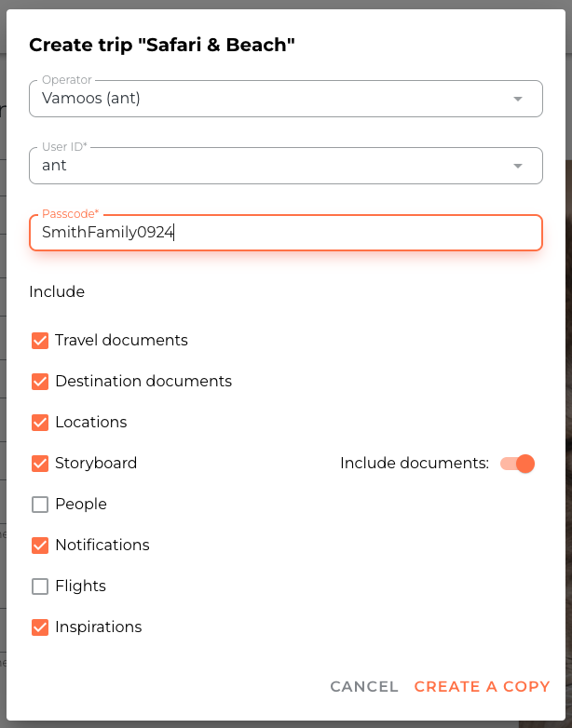
Task: Uncheck the Destination documents checkbox
Action: tap(40, 382)
